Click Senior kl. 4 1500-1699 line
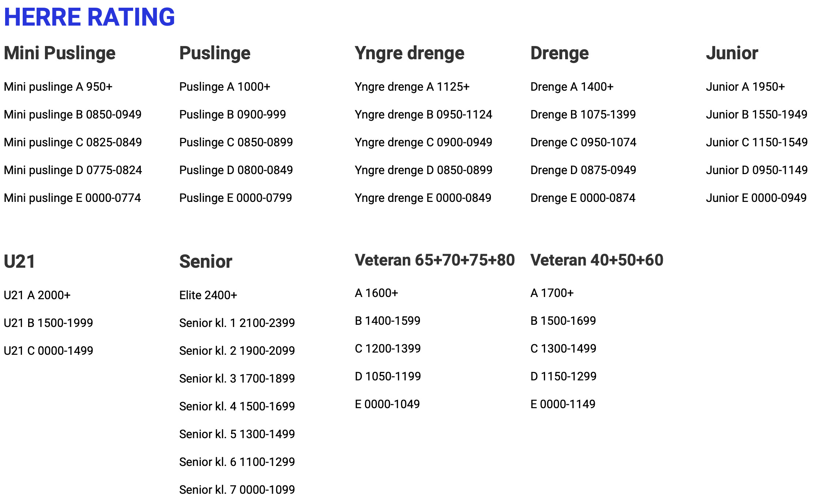Screen dimensions: 815x504 (237, 407)
